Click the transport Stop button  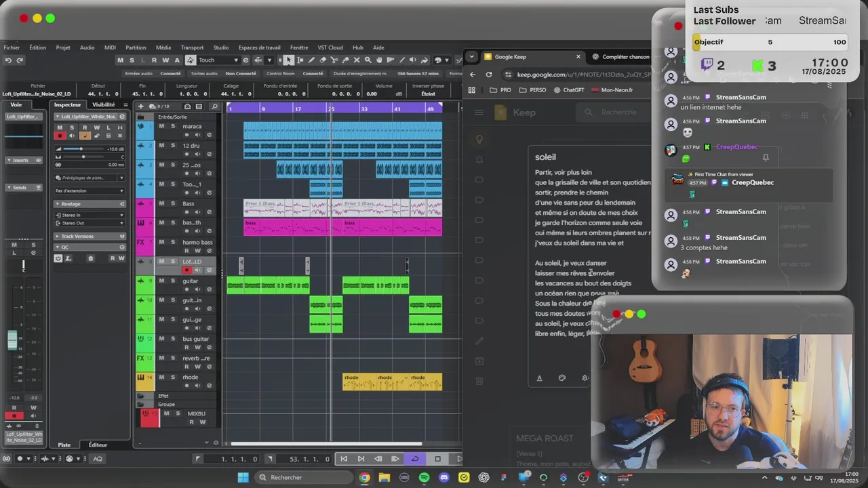pyautogui.click(x=437, y=459)
